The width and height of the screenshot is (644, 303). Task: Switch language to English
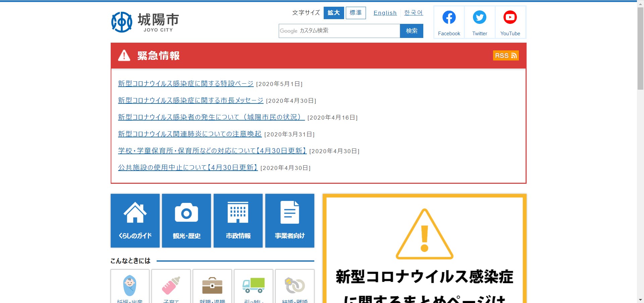[x=385, y=13]
